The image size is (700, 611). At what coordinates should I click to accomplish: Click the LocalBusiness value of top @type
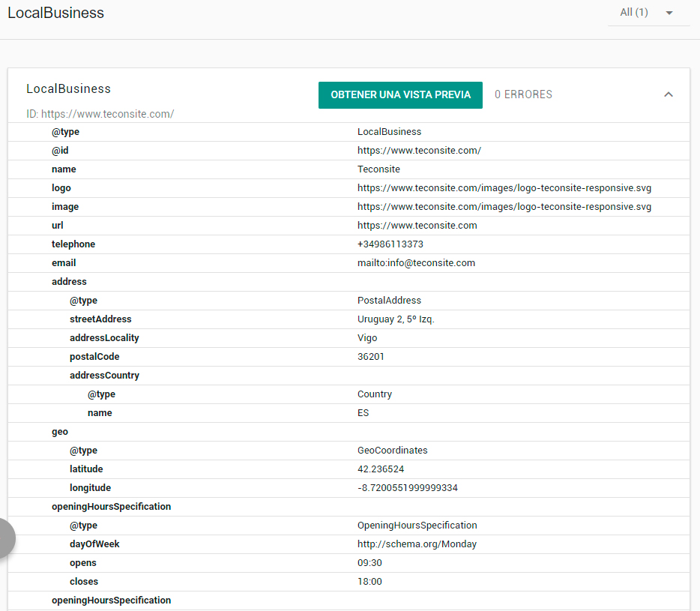point(389,132)
